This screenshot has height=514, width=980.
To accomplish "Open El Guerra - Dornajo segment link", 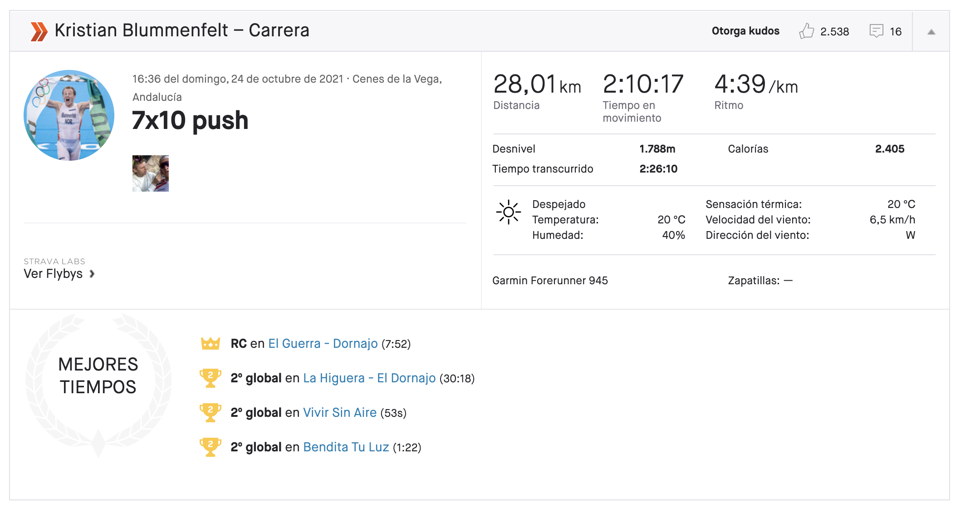I will (323, 344).
